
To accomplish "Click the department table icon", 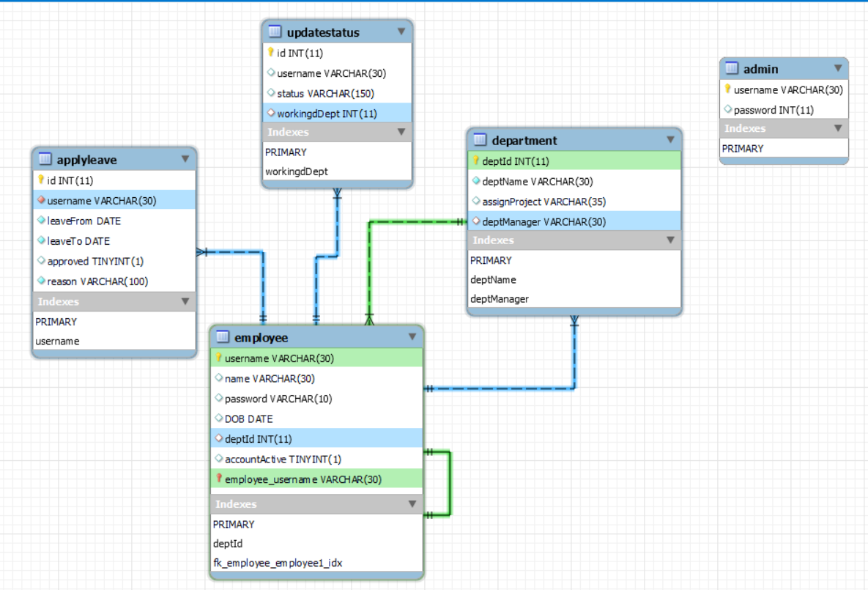I will [x=481, y=140].
